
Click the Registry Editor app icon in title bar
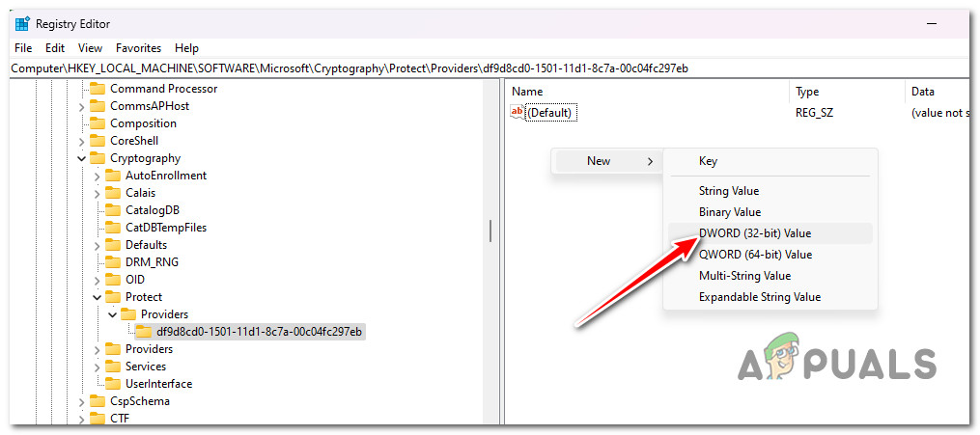22,24
